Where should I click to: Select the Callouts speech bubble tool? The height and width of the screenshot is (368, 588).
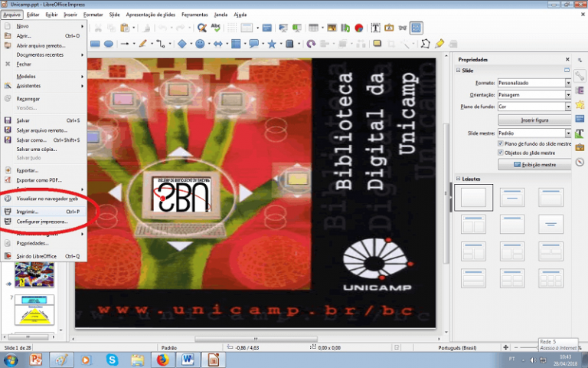point(253,44)
